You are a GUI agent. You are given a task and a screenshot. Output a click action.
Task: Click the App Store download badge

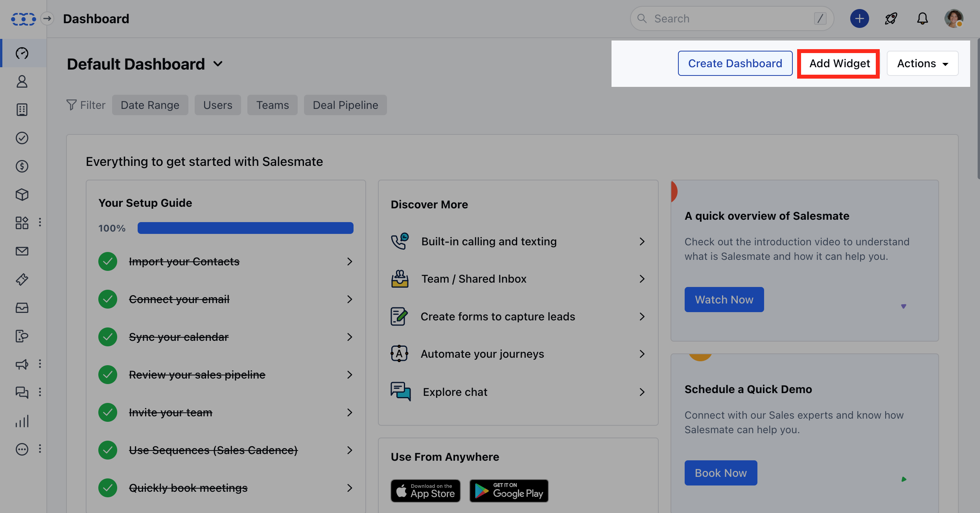[x=426, y=491]
